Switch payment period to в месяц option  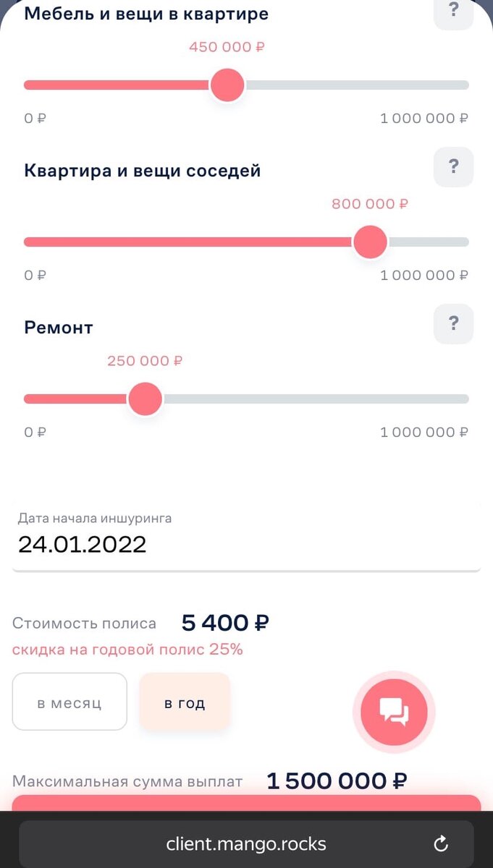pyautogui.click(x=69, y=701)
